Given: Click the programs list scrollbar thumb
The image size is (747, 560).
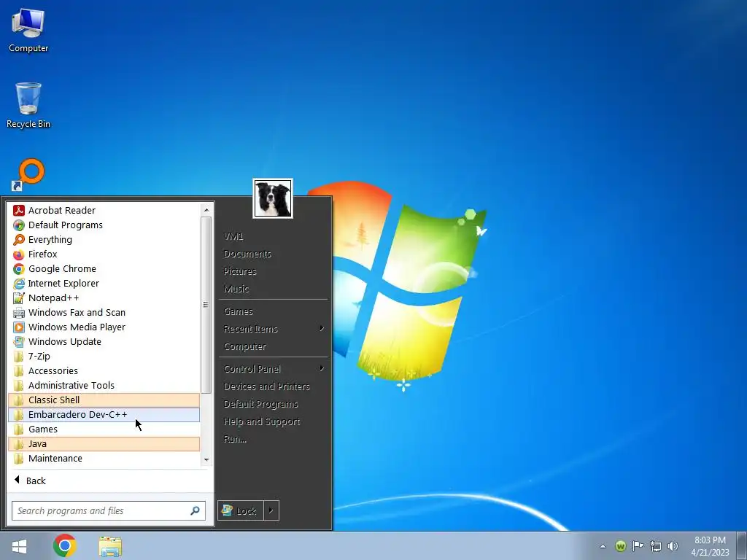Looking at the screenshot, I should [x=206, y=305].
